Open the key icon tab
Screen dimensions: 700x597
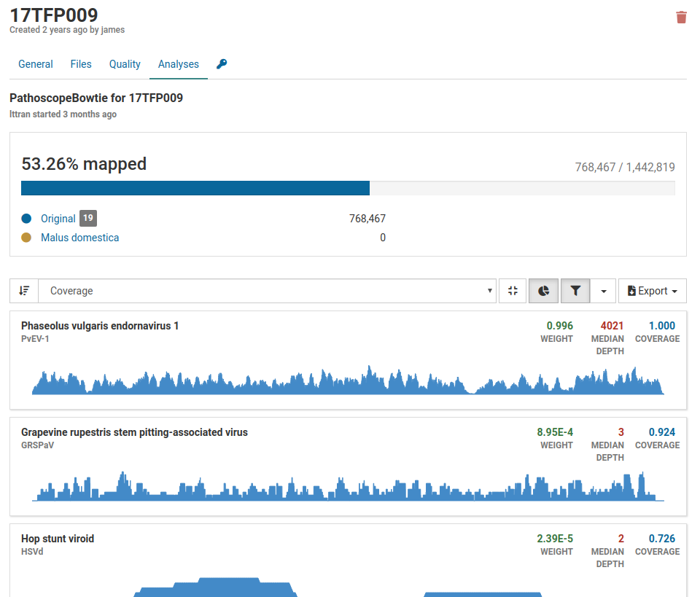click(x=222, y=64)
